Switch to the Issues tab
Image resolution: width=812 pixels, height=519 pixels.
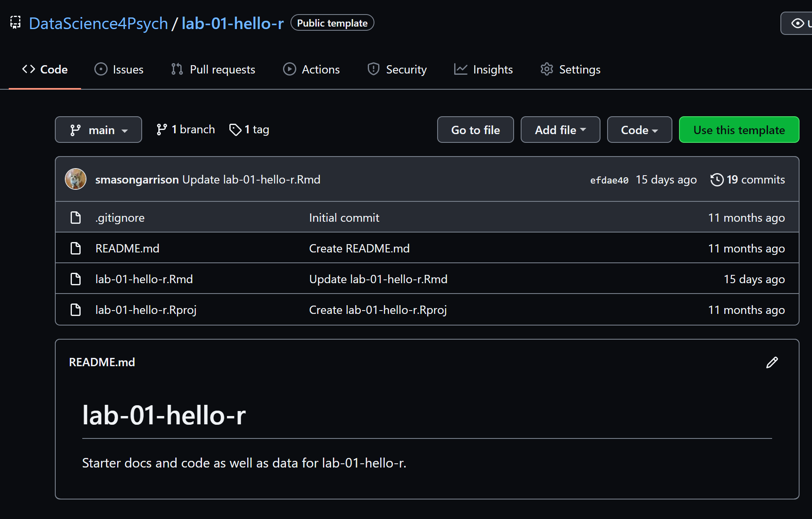click(x=119, y=69)
